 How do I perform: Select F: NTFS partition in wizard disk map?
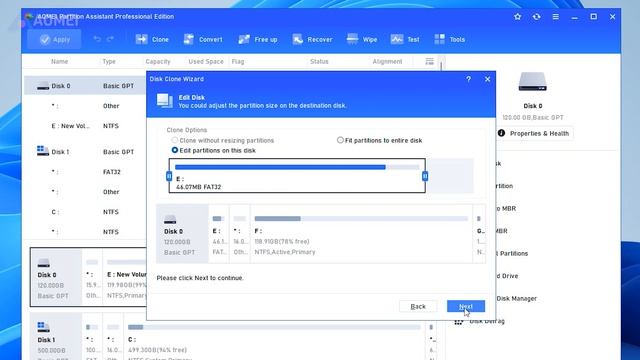click(361, 234)
